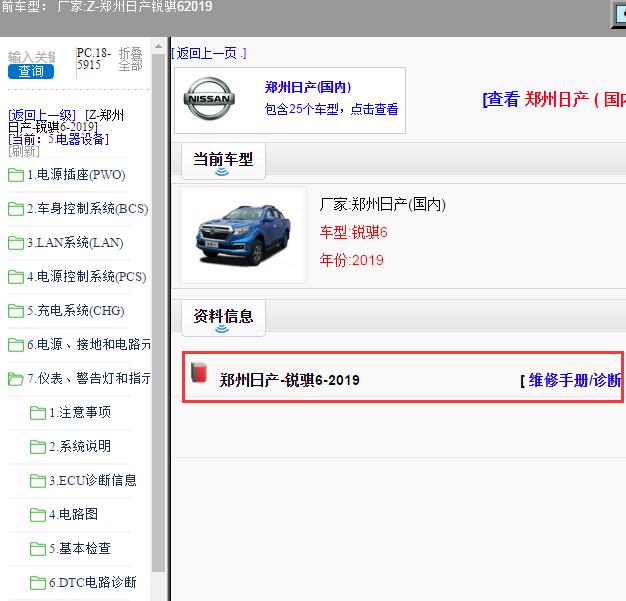626x601 pixels.
Task: Open 郑州日产-锐骐6-2019 document entry
Action: point(289,380)
